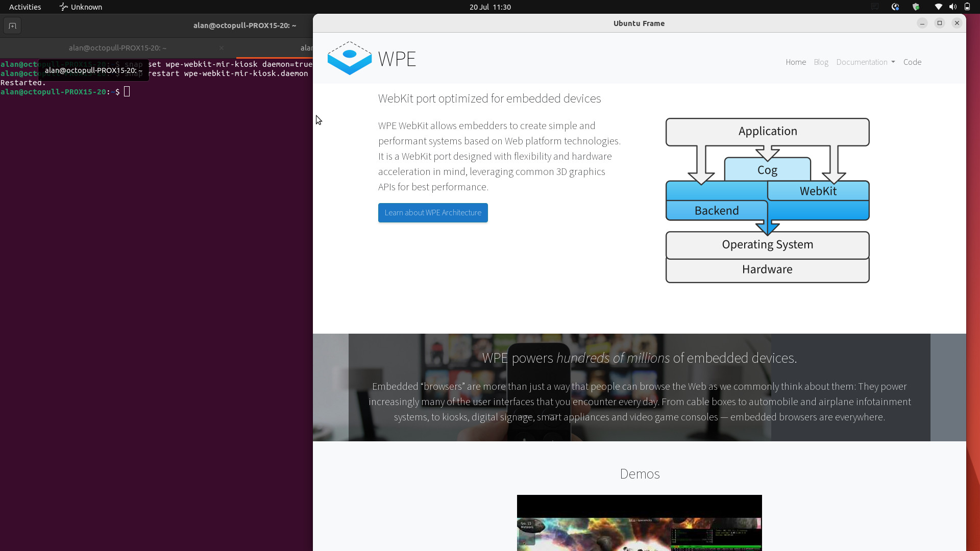Click the WPE logo icon
This screenshot has width=980, height=551.
[349, 58]
